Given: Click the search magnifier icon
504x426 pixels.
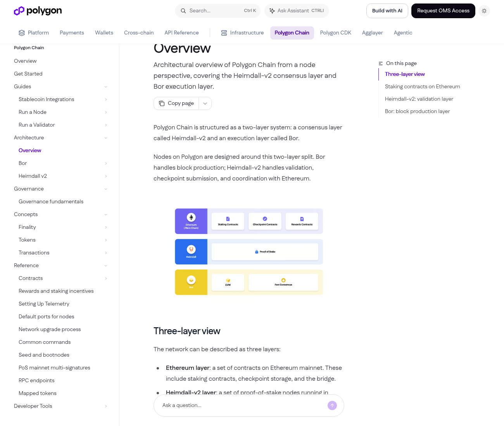Looking at the screenshot, I should pyautogui.click(x=183, y=11).
